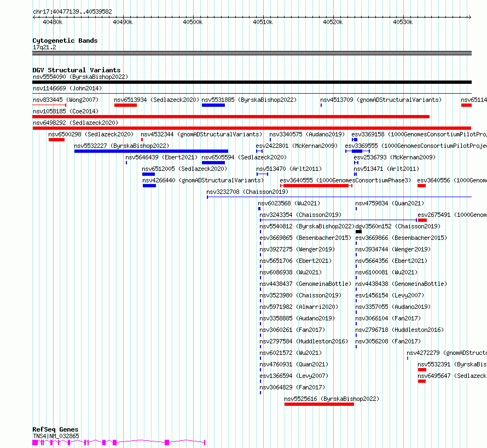Select the red nsv5532391 variant bar
The image size is (487, 448).
click(422, 370)
